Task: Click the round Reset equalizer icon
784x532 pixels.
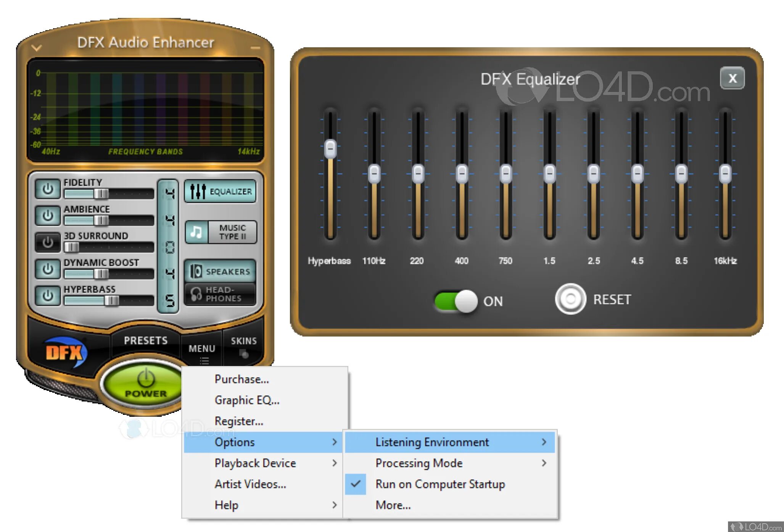Action: (x=570, y=299)
